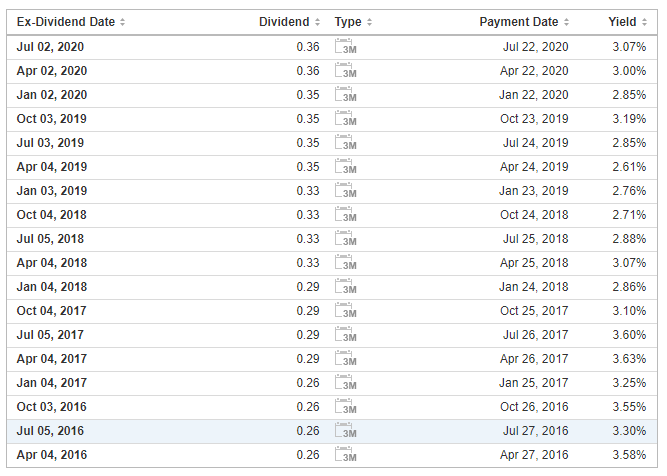Click the 3M calendar icon in Jan 04, 2018 row

coord(345,287)
